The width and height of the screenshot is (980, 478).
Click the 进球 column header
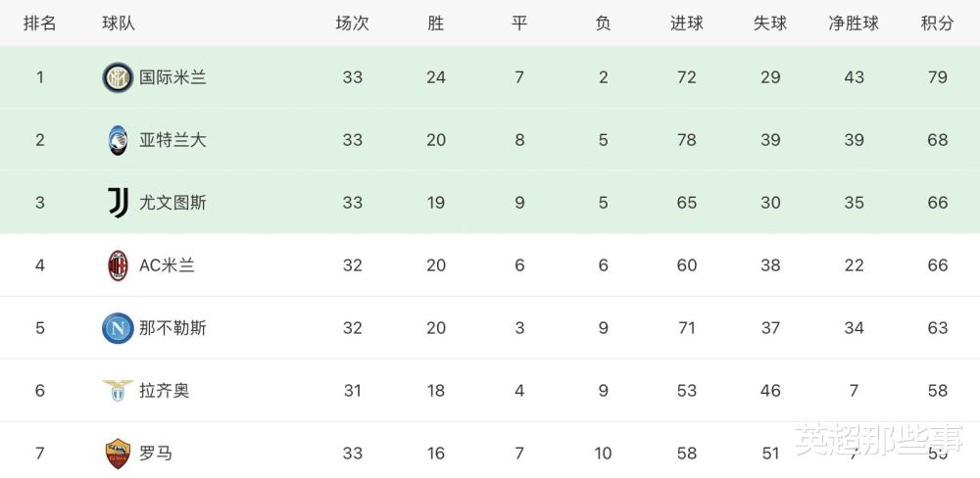click(x=686, y=24)
